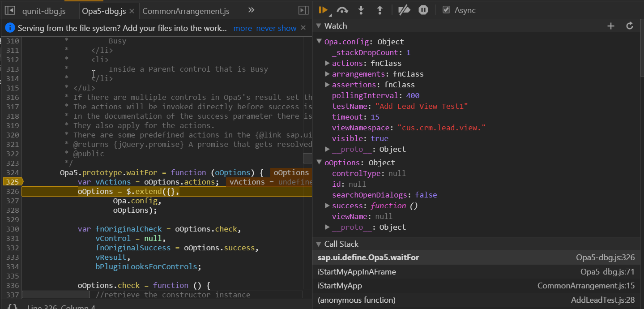Image resolution: width=644 pixels, height=309 pixels.
Task: Add a new watch expression
Action: coord(611,26)
